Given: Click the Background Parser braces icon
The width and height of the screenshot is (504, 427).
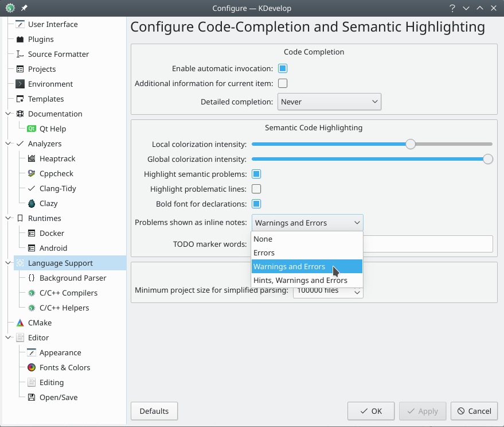Looking at the screenshot, I should [x=32, y=278].
